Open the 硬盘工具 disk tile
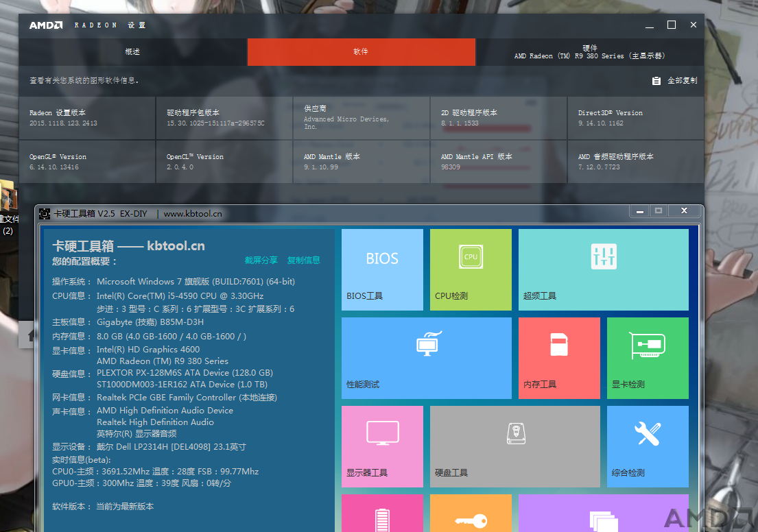The width and height of the screenshot is (758, 532). [x=515, y=446]
